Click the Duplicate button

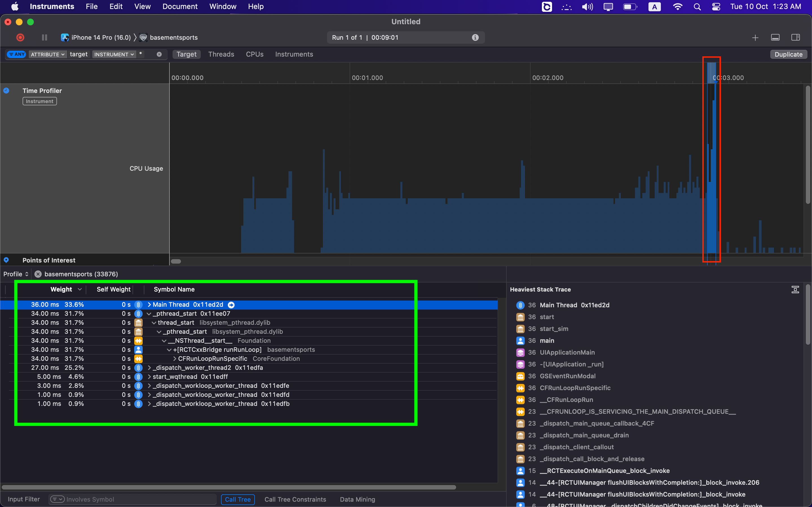789,54
